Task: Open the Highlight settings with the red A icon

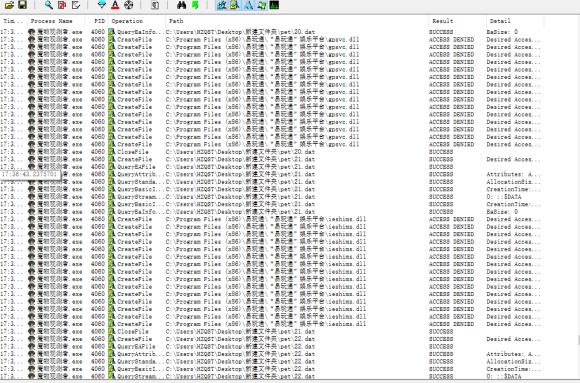Action: [115, 5]
